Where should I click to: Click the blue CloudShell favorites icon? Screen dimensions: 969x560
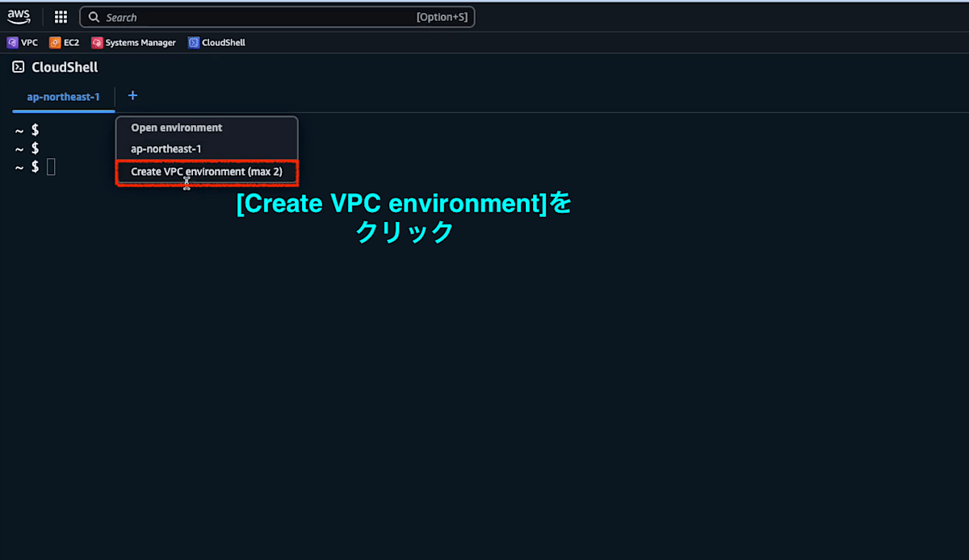coord(194,43)
